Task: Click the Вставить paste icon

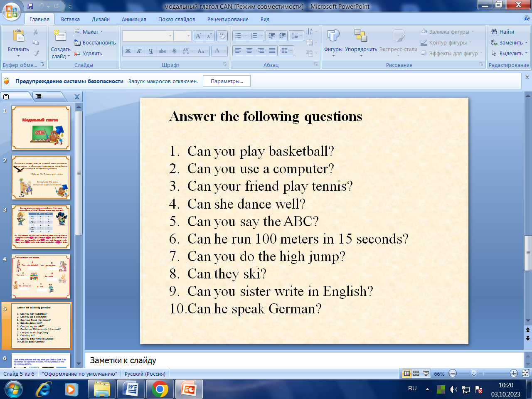Action: click(18, 37)
